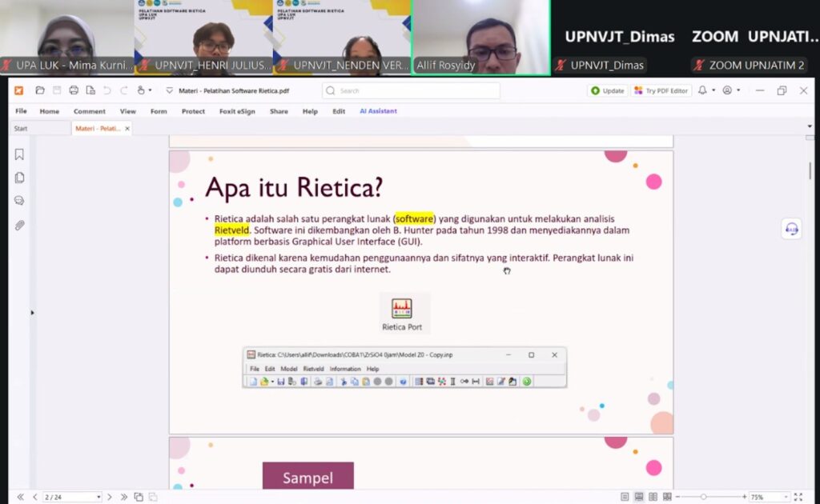Expand the hand tool dropdown arrow
The height and width of the screenshot is (504, 820).
150,90
